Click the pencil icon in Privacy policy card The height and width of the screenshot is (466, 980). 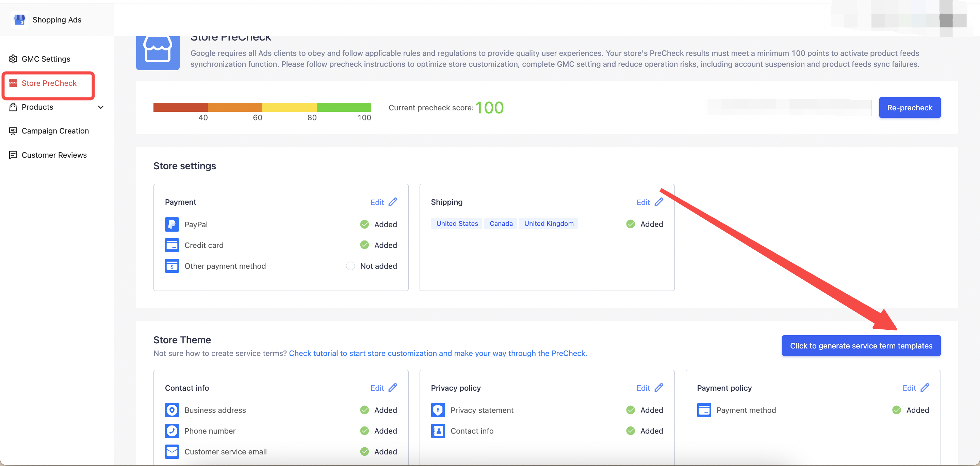click(x=659, y=388)
